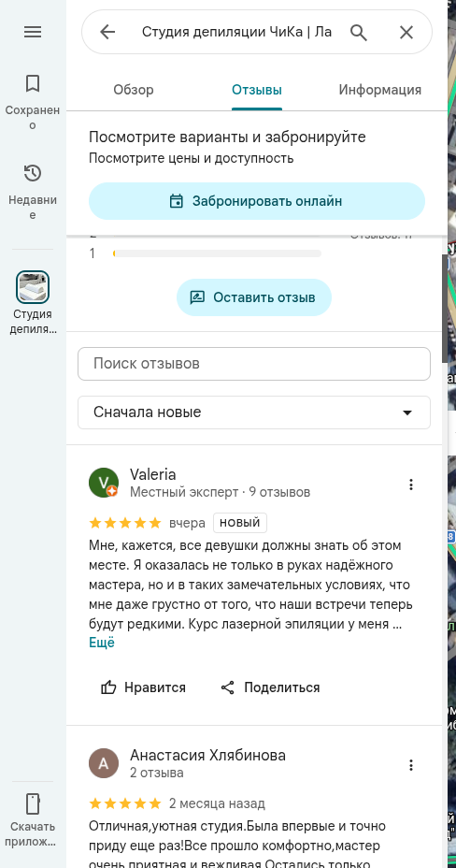Click the '2 отзыва' text under Анастасия

click(x=157, y=773)
